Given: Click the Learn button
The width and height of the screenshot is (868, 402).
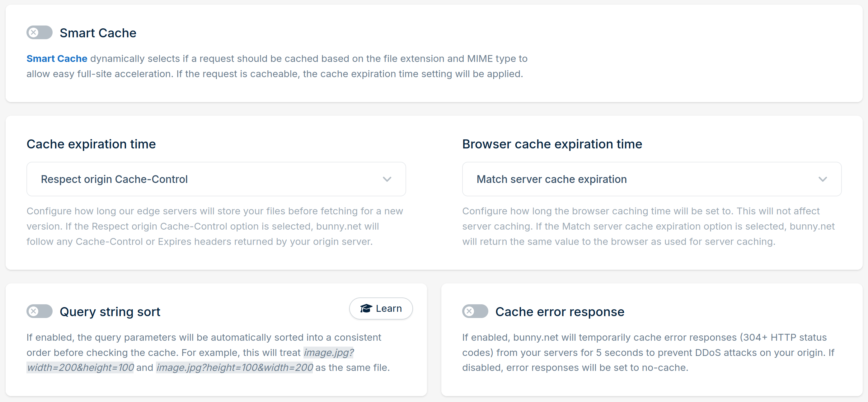Looking at the screenshot, I should coord(381,308).
